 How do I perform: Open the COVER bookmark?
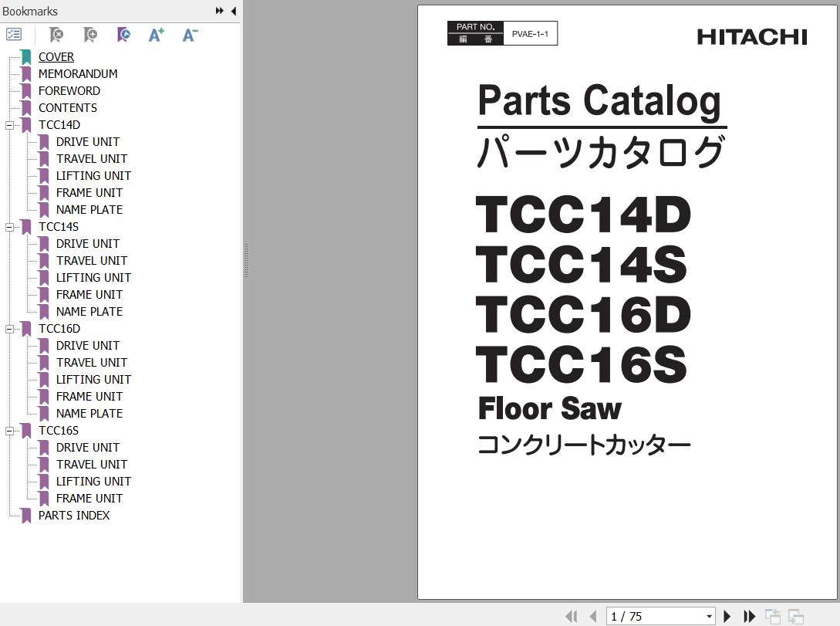(x=56, y=57)
